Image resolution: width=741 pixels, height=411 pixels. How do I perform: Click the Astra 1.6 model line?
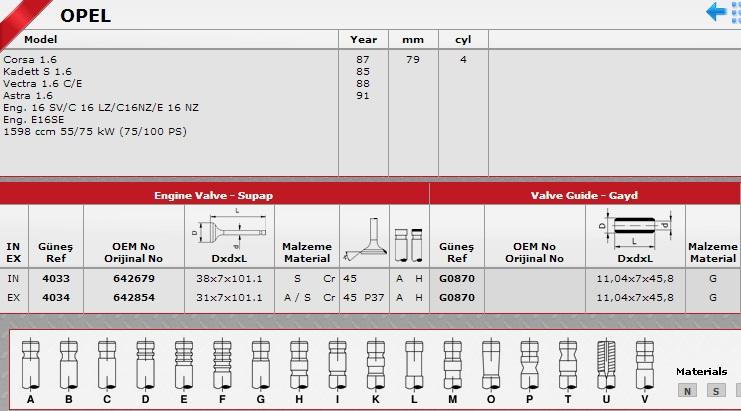[28, 95]
